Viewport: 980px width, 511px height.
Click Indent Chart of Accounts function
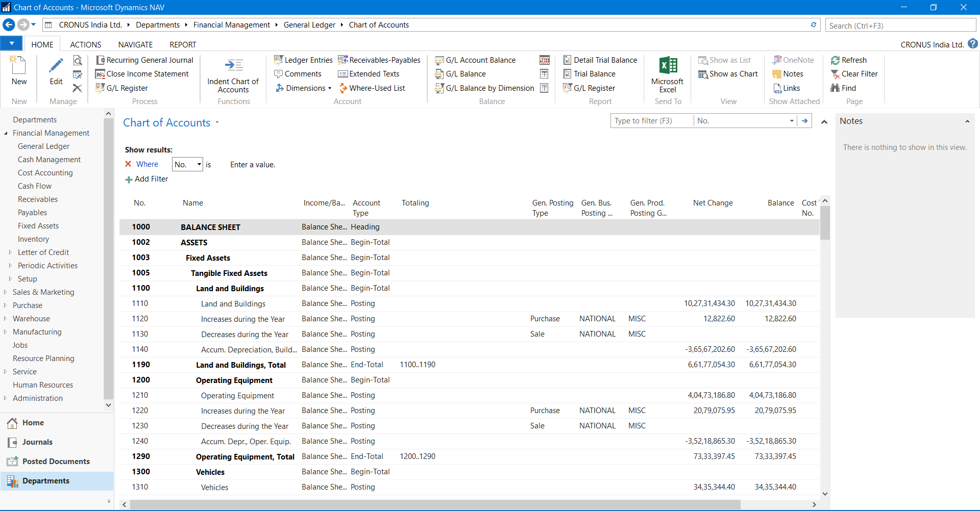(233, 75)
